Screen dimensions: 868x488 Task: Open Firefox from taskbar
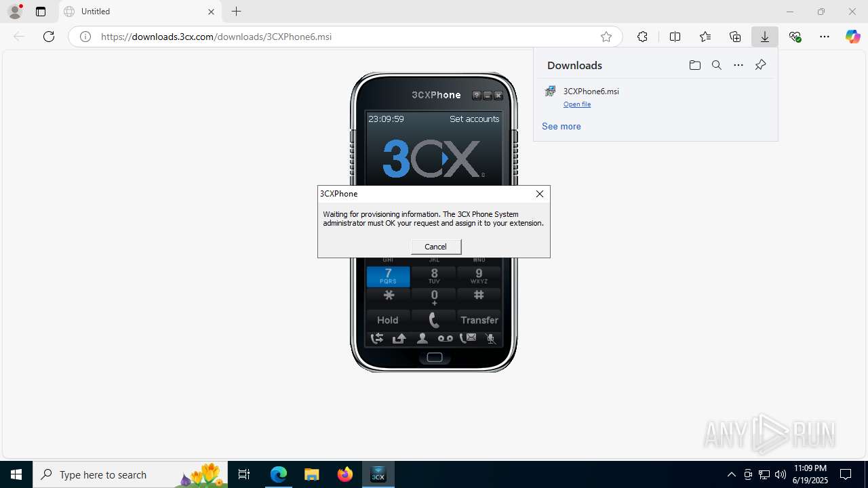pos(345,474)
